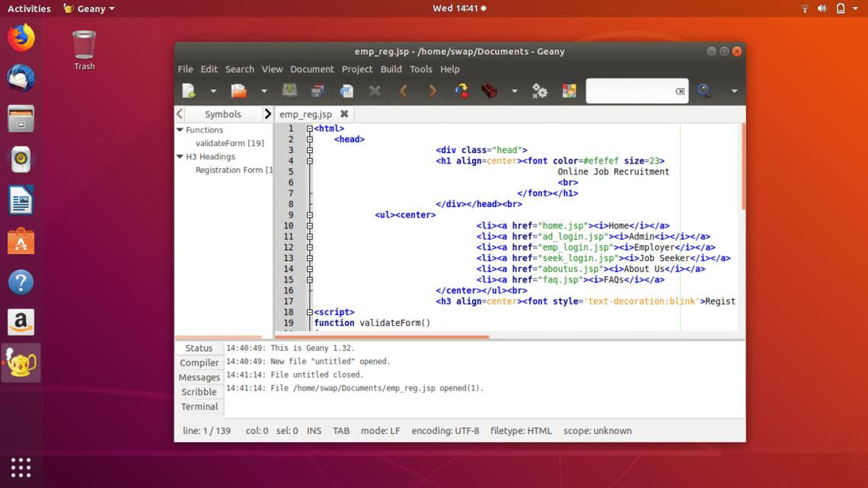Navigate forward to next location

coord(432,91)
